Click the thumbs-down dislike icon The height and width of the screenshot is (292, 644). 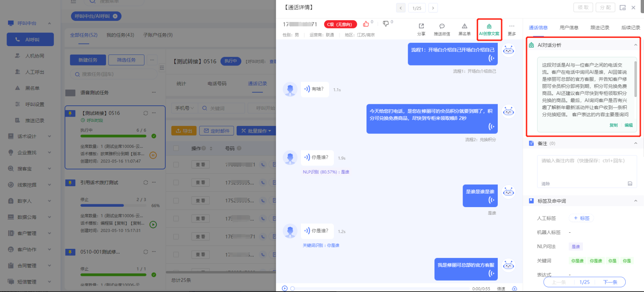point(385,24)
